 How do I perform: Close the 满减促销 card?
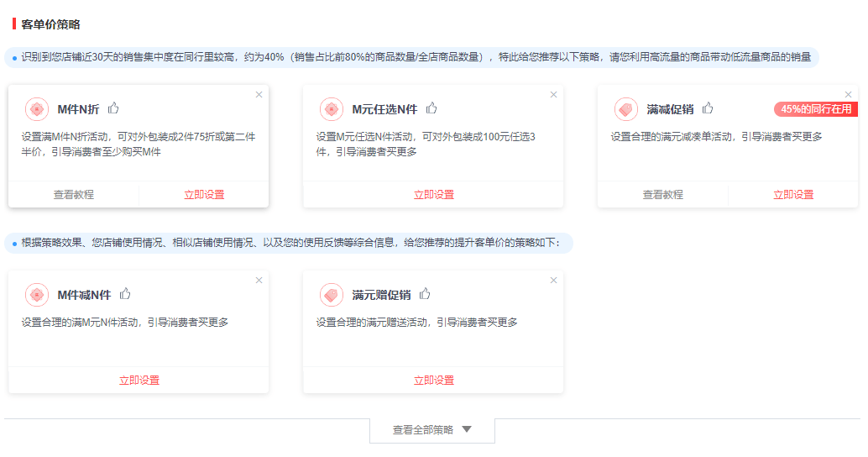pyautogui.click(x=848, y=95)
